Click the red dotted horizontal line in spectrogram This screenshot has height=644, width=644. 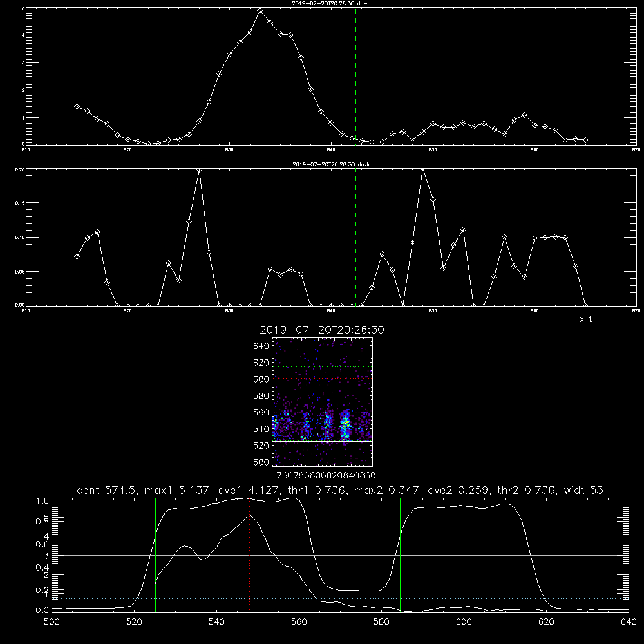(x=323, y=378)
